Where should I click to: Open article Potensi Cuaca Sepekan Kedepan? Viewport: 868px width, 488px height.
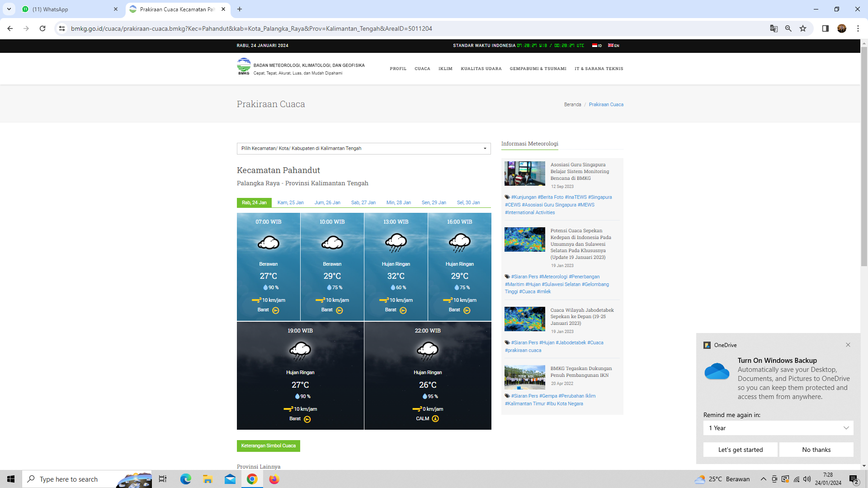pos(580,244)
